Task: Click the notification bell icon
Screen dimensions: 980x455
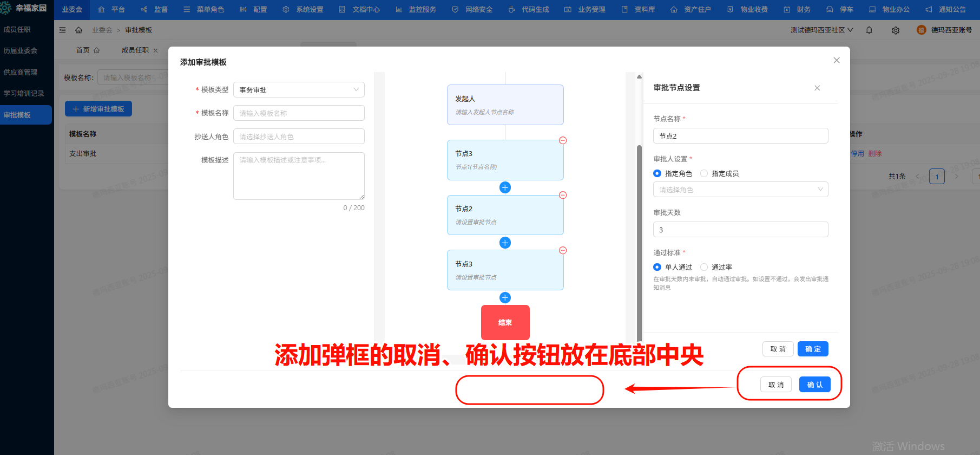Action: coord(869,30)
